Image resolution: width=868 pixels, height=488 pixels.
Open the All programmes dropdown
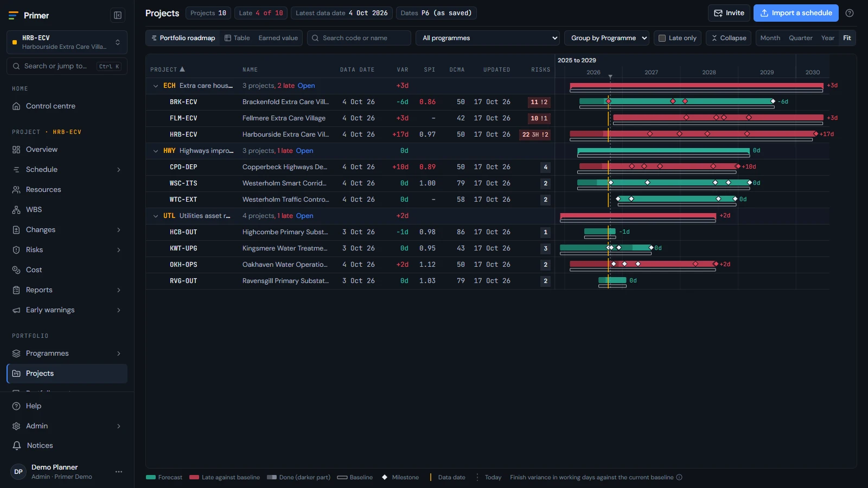[488, 38]
